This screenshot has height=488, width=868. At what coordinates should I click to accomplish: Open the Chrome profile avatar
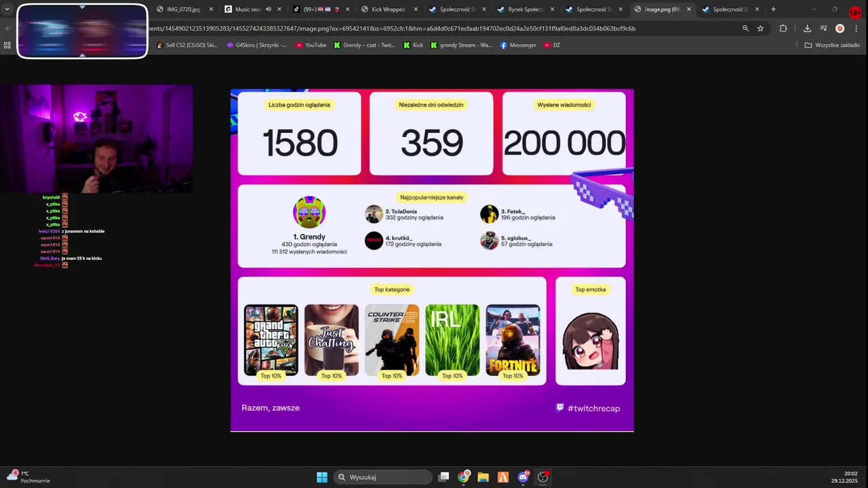tap(840, 28)
